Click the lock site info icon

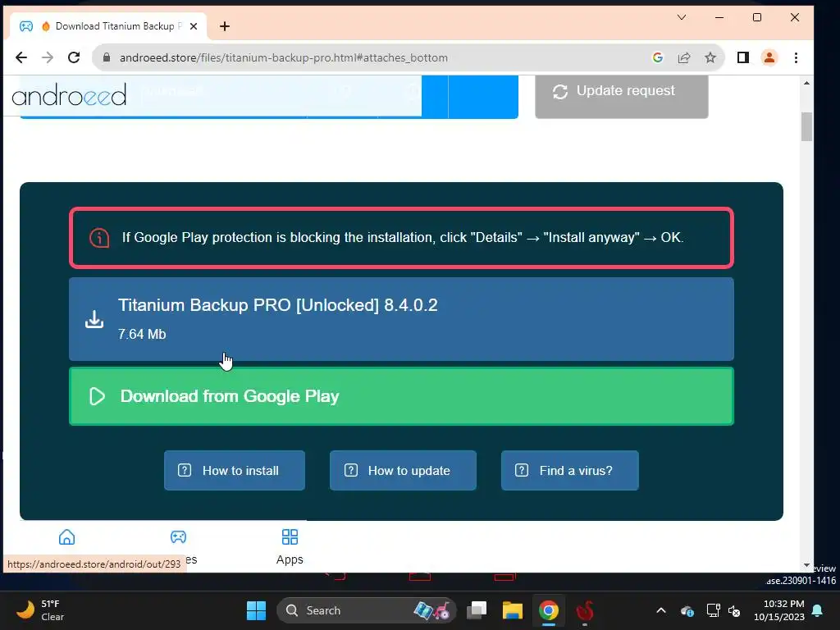tap(107, 57)
